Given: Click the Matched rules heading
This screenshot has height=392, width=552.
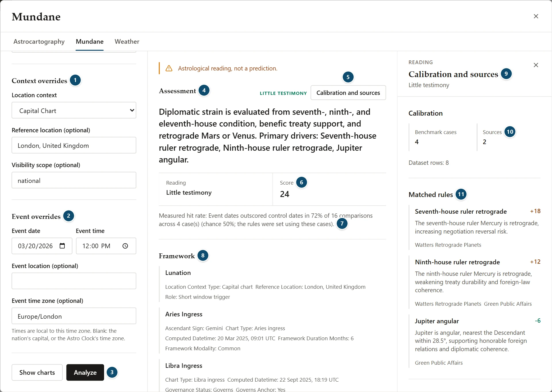Looking at the screenshot, I should pyautogui.click(x=431, y=195).
